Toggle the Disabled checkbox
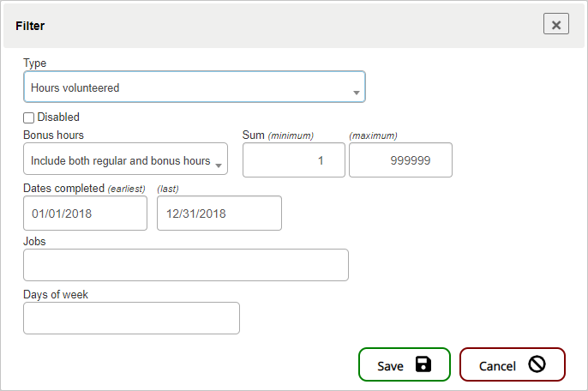 pyautogui.click(x=28, y=117)
